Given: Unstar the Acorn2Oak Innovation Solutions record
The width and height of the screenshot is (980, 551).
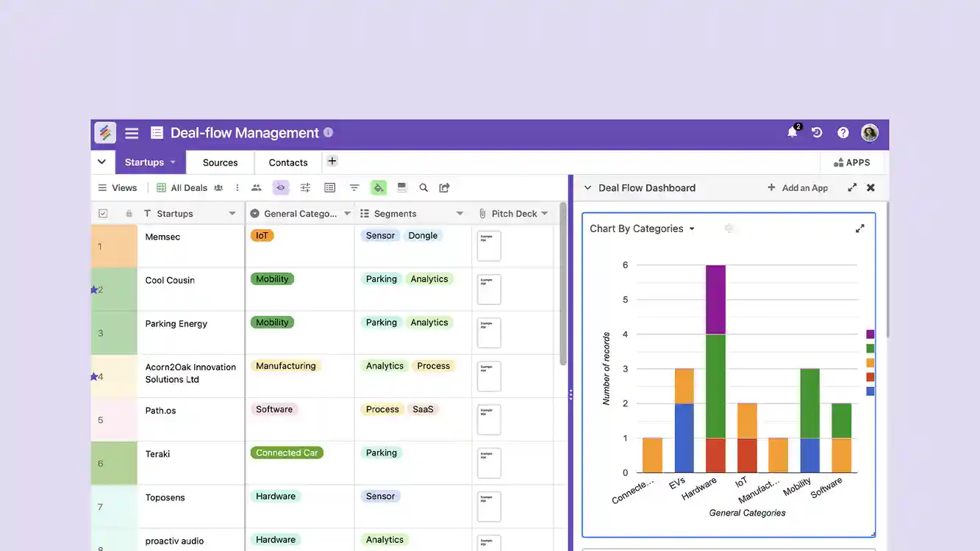Looking at the screenshot, I should (95, 376).
